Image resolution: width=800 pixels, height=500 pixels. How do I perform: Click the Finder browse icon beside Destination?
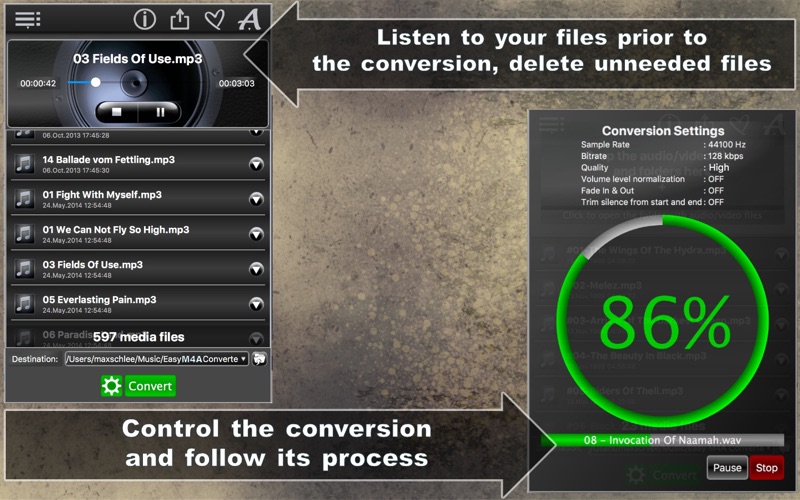(x=259, y=359)
